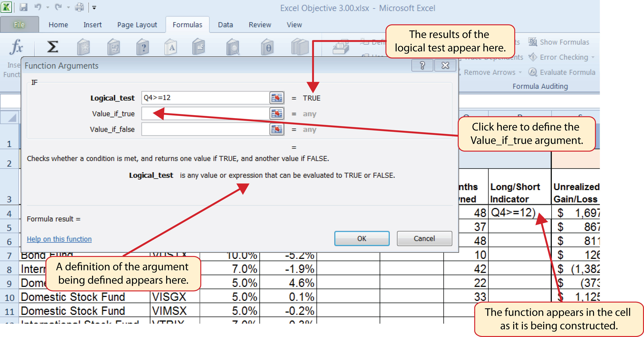
Task: Open the Help on this function link
Action: pos(59,239)
